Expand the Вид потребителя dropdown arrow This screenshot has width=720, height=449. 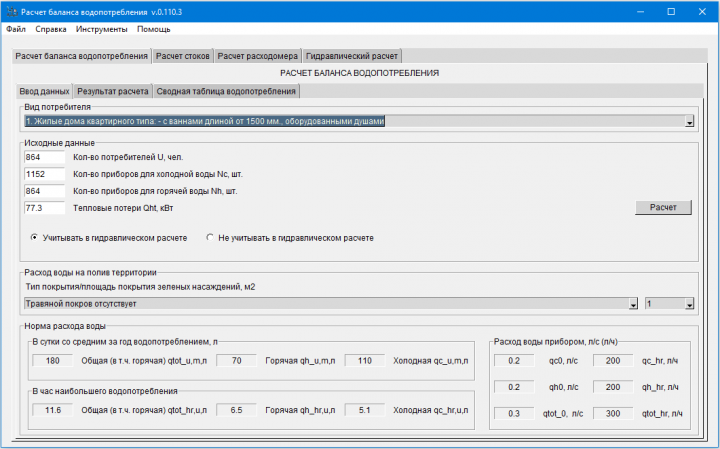coord(689,122)
